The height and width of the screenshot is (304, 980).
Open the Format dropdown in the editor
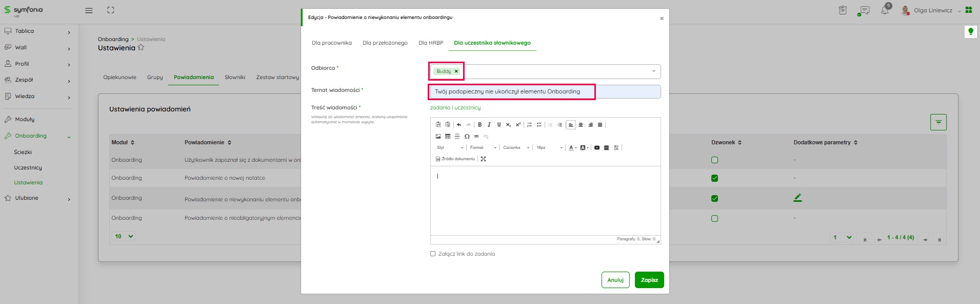[483, 148]
